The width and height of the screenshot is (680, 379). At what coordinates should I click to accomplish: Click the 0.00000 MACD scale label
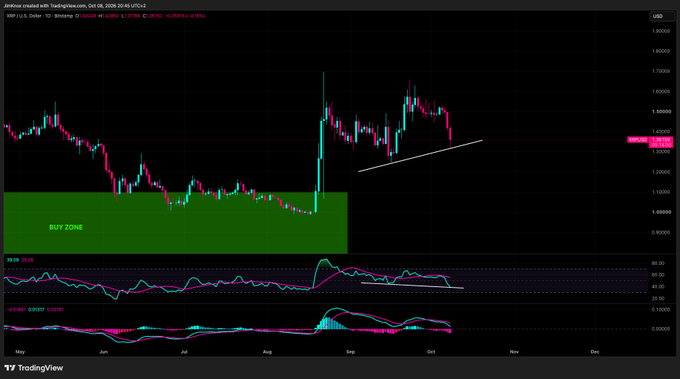click(x=661, y=329)
